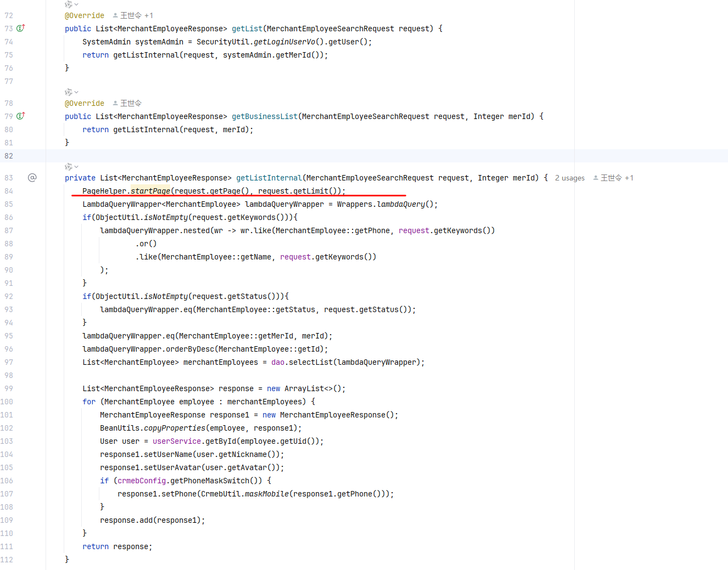Click the implements-method gutter icon on line 79
Viewport: 728px width, 570px height.
point(21,116)
